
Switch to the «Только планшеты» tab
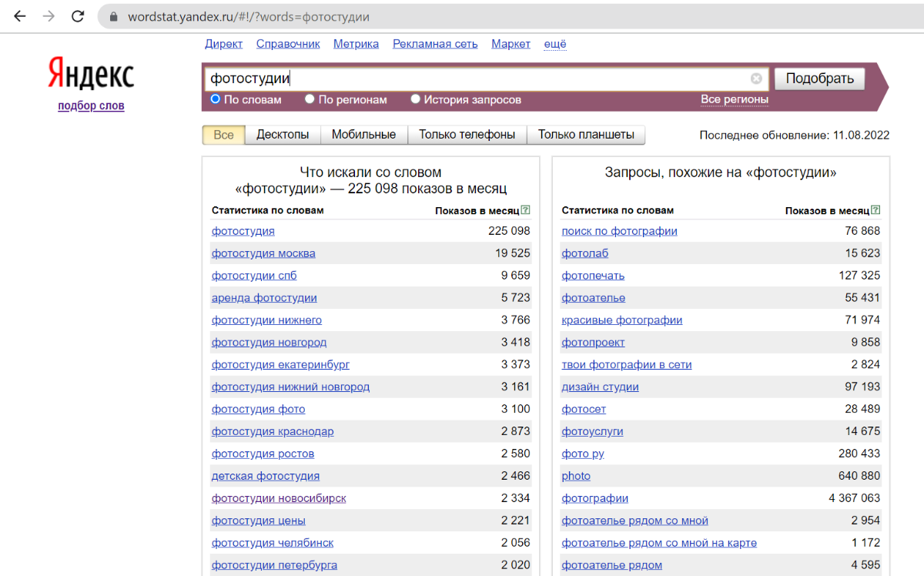(586, 135)
